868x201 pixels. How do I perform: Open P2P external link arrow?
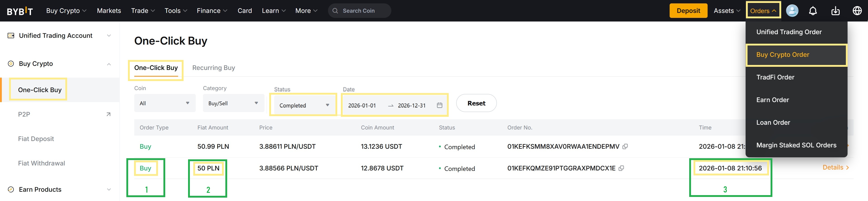(108, 114)
